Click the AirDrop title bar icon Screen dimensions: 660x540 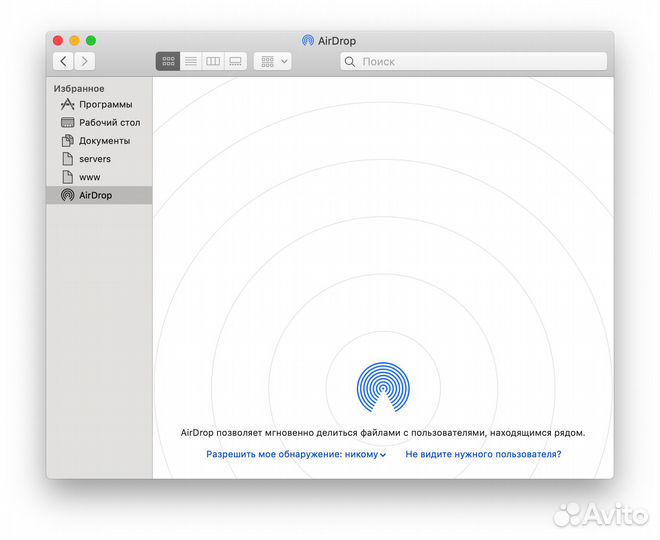tap(308, 41)
